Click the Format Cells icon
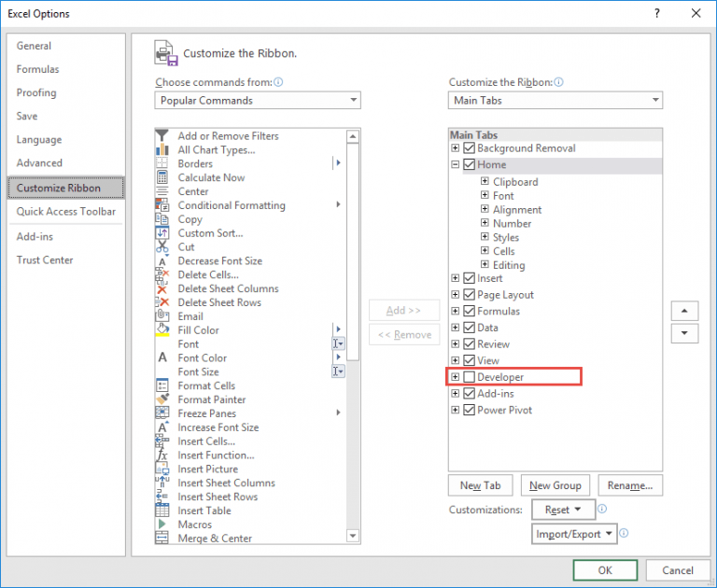Screen dimensions: 717x588 click(x=162, y=385)
